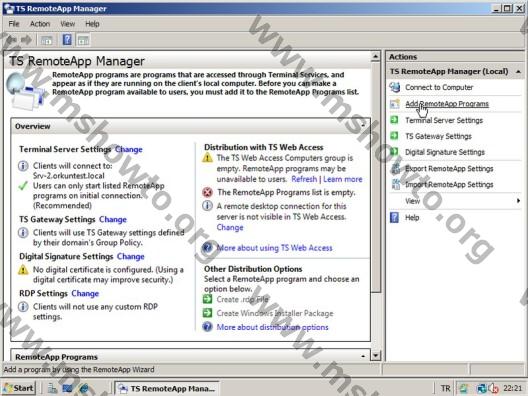The width and height of the screenshot is (528, 396).
Task: Click the Export RemoteApp Settings icon
Action: tap(395, 168)
